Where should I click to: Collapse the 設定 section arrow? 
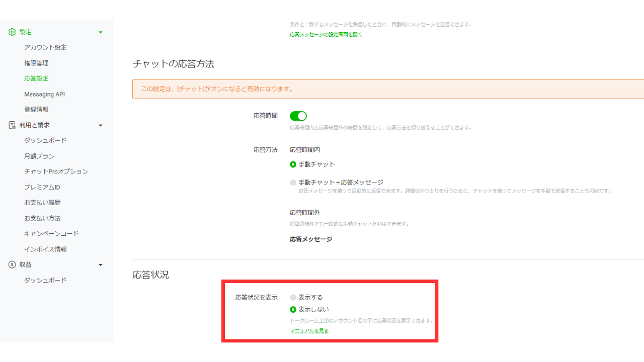click(x=101, y=32)
